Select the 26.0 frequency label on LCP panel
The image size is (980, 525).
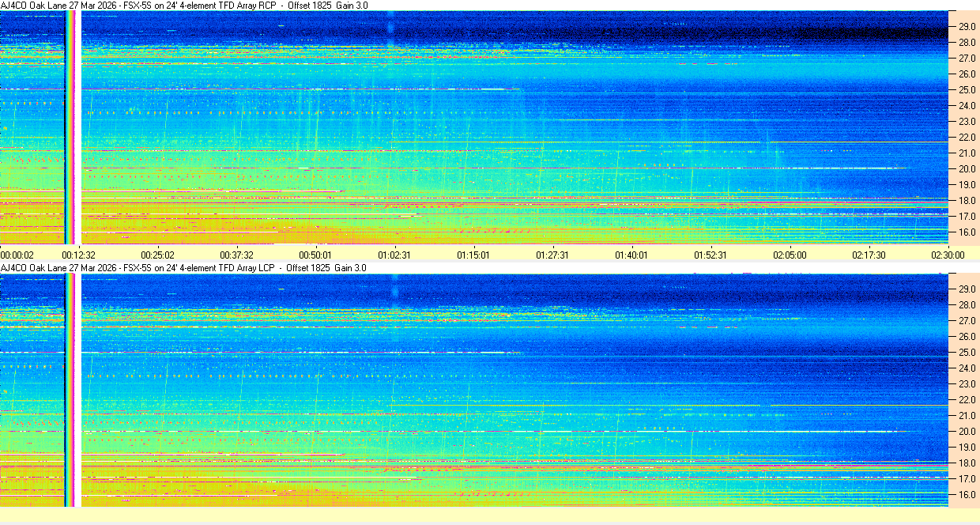click(x=967, y=337)
